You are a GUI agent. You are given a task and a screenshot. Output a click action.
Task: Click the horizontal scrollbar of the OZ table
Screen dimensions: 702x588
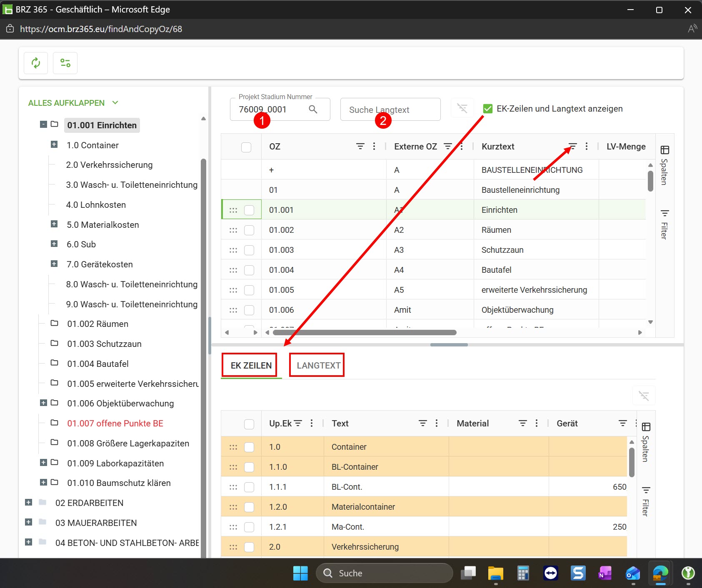(x=365, y=332)
